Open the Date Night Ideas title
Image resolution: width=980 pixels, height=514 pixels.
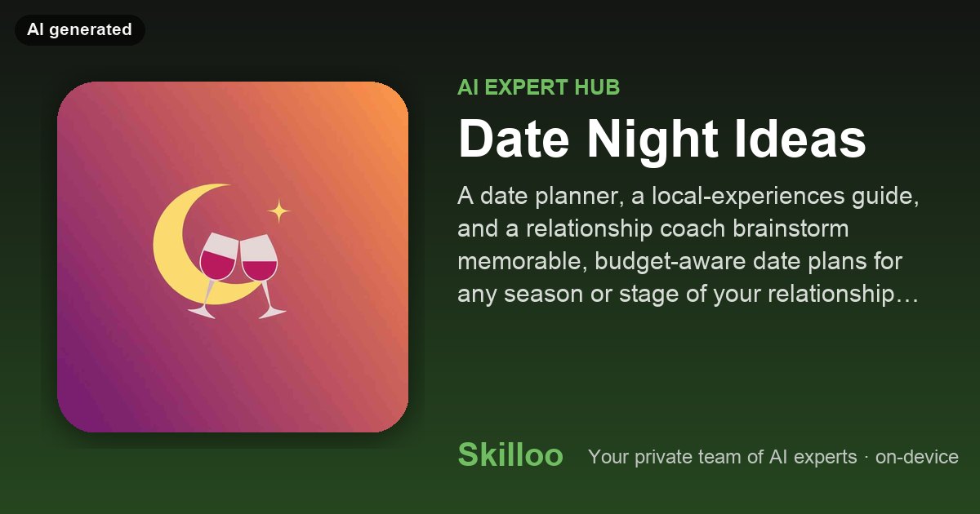click(x=661, y=140)
